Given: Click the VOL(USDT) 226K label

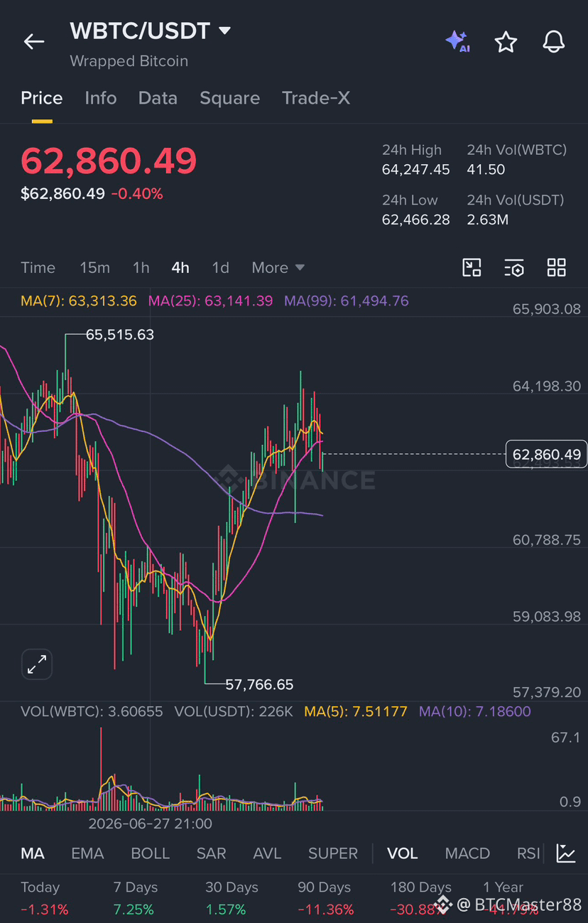Looking at the screenshot, I should pos(234,711).
